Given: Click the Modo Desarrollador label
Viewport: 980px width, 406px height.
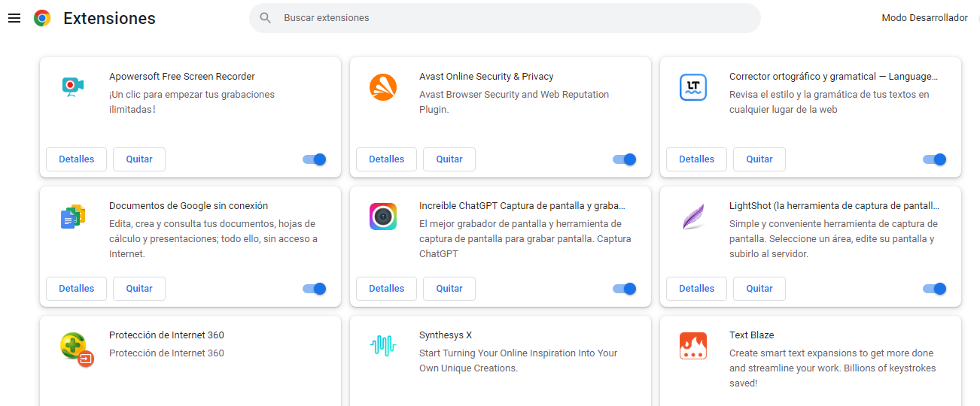Looking at the screenshot, I should coord(924,18).
